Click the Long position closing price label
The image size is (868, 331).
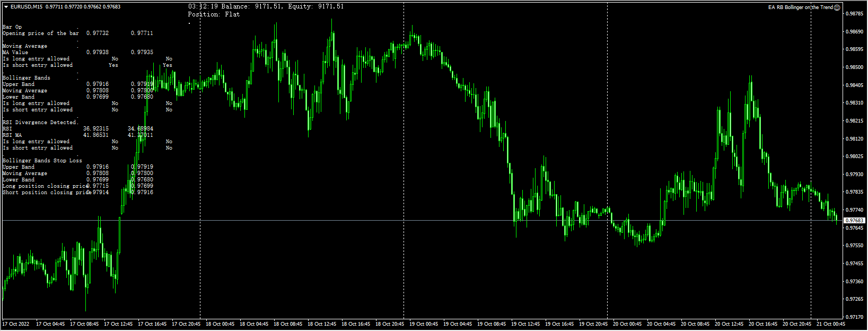coord(46,186)
